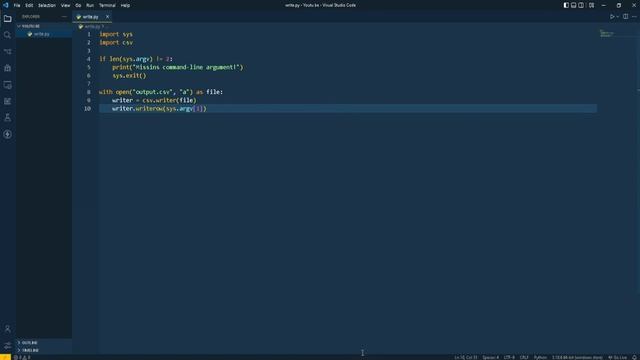
Task: Open the Search view in activity bar
Action: (x=7, y=35)
